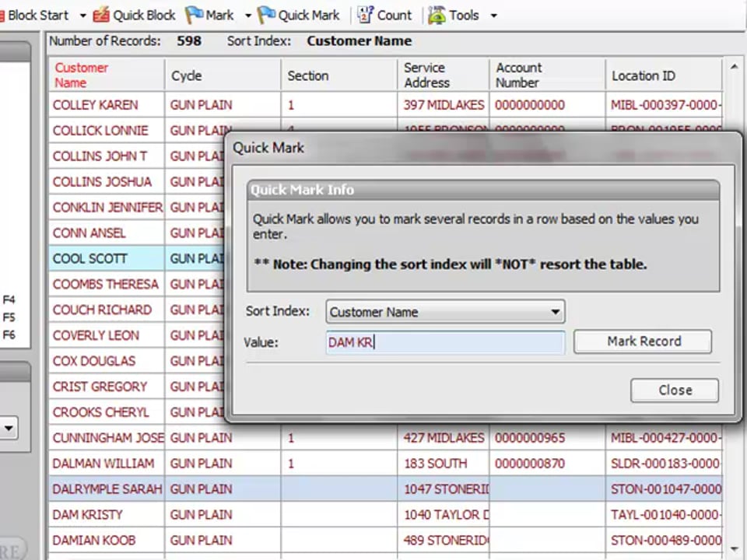
Task: Click the Quick Block toolbar icon
Action: (x=101, y=16)
